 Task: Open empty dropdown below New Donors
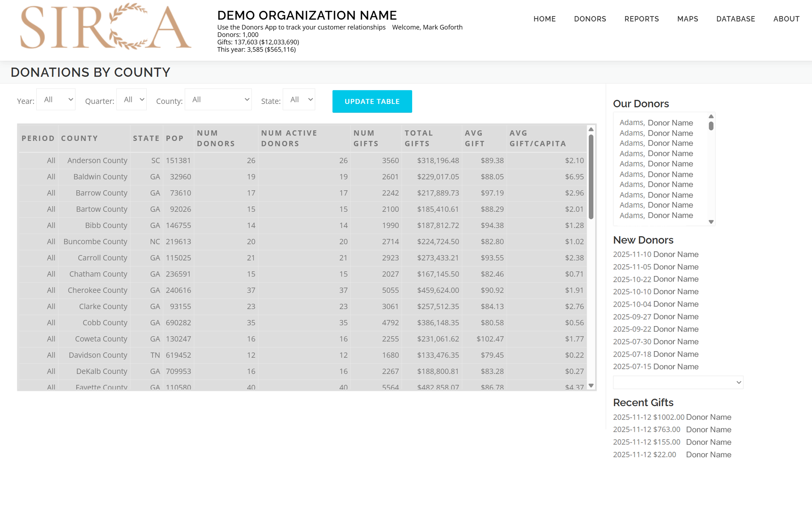click(x=678, y=382)
